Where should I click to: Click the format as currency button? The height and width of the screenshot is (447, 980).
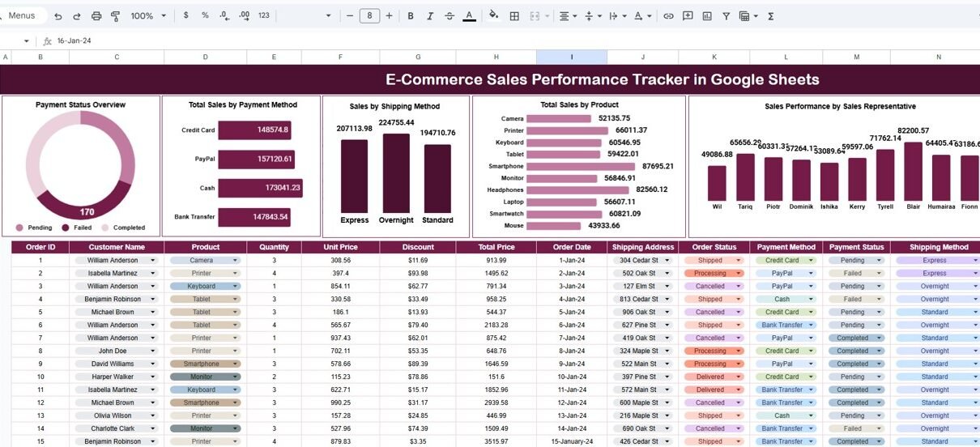click(186, 16)
